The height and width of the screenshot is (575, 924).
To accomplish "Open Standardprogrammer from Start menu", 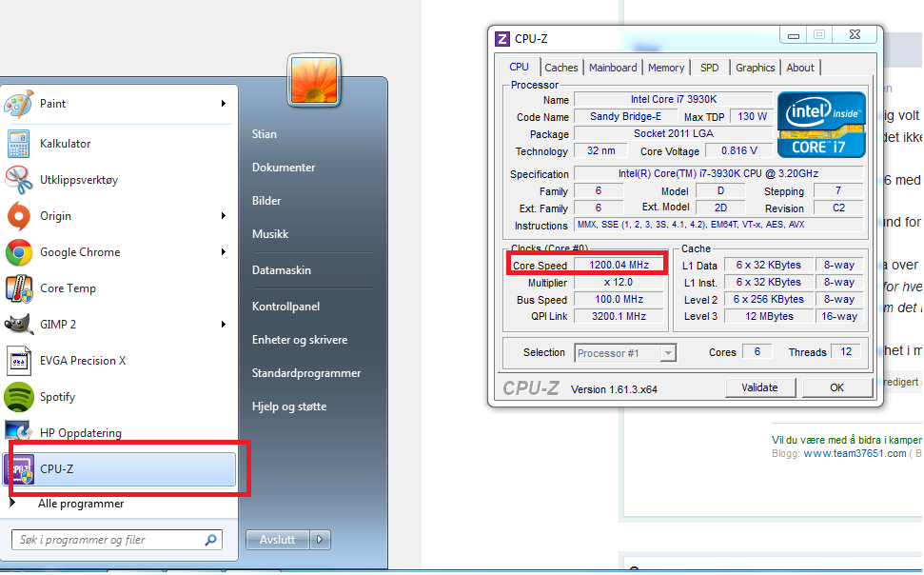I will 306,373.
